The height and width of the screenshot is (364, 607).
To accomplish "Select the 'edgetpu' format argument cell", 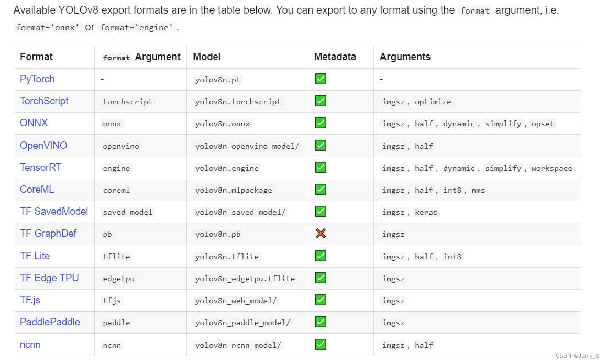I will click(x=118, y=279).
